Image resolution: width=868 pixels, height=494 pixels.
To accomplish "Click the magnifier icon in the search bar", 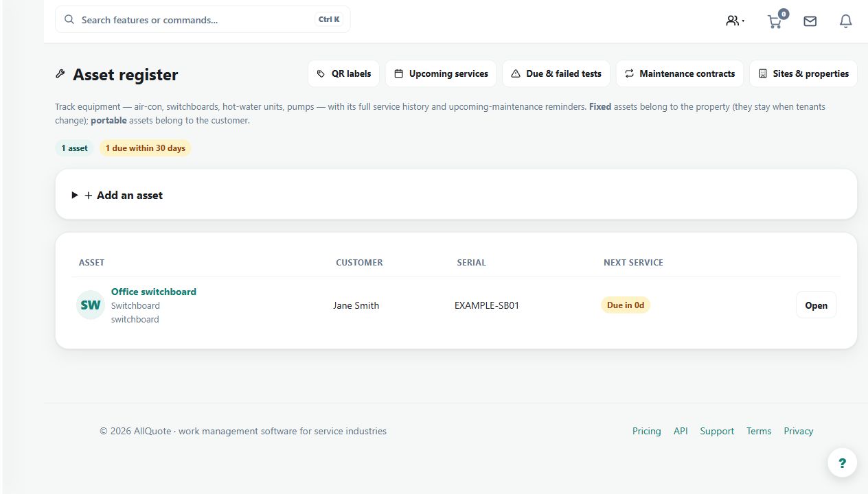I will coord(69,19).
